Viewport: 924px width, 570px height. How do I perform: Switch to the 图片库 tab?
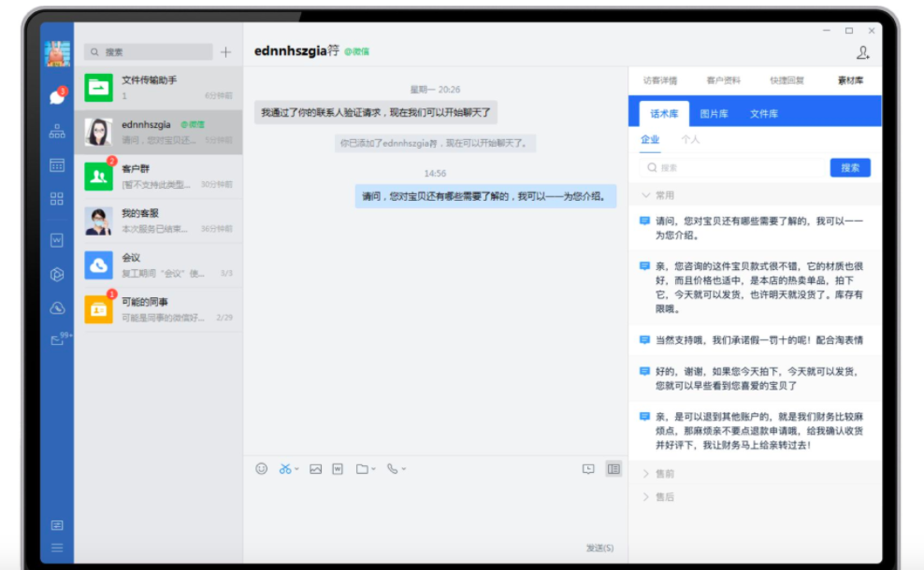pos(715,114)
